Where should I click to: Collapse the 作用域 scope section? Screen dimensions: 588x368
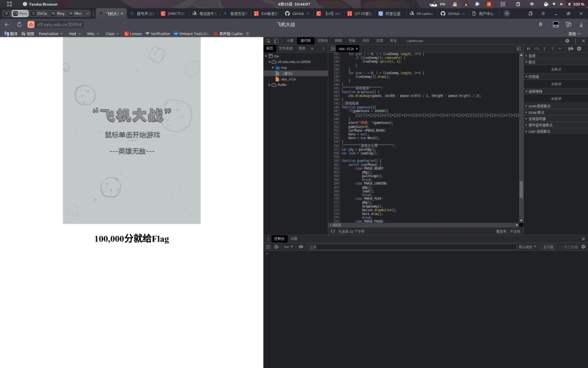[556, 76]
